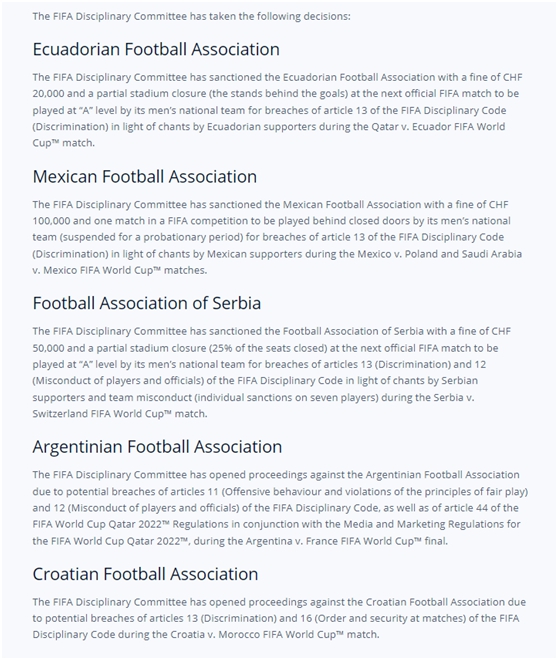This screenshot has height=660, width=558.
Task: Click the Ecuadorian Football Association heading
Action: click(156, 49)
